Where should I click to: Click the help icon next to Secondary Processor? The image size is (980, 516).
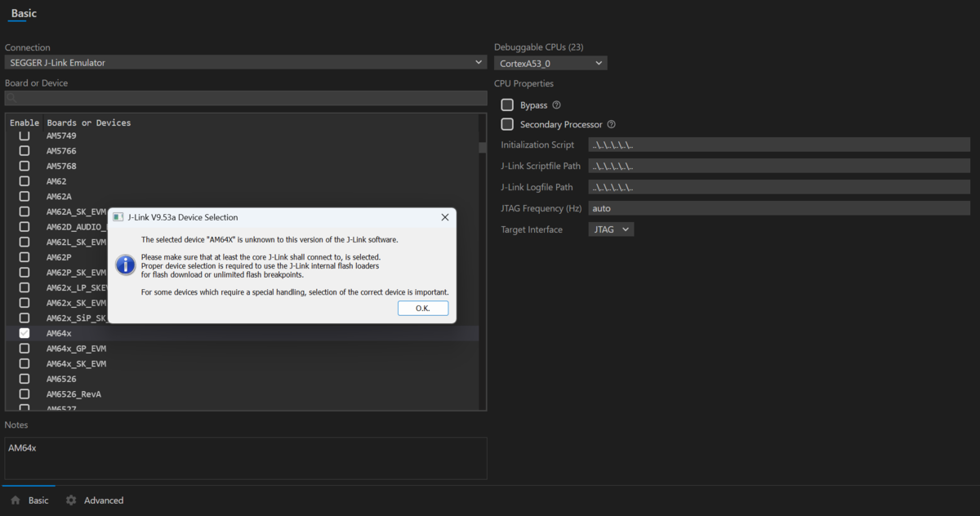point(611,125)
